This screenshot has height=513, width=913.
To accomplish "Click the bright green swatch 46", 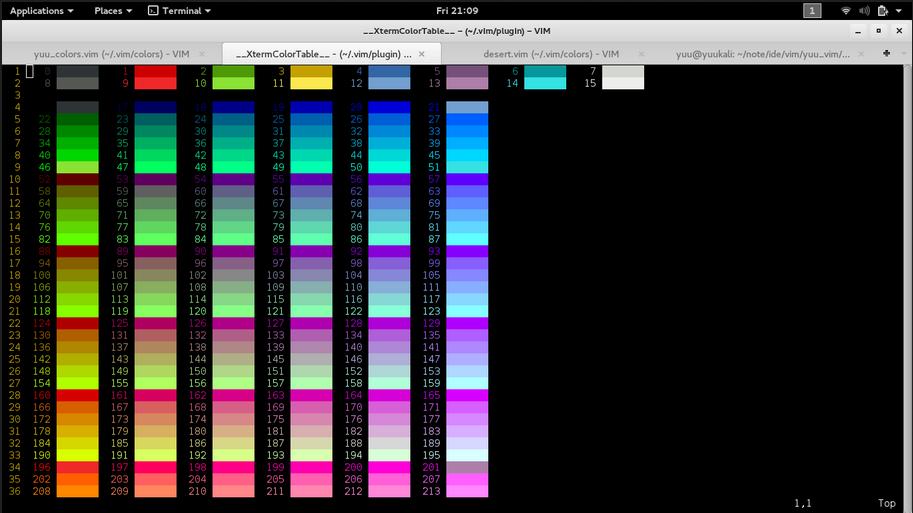I will [77, 167].
